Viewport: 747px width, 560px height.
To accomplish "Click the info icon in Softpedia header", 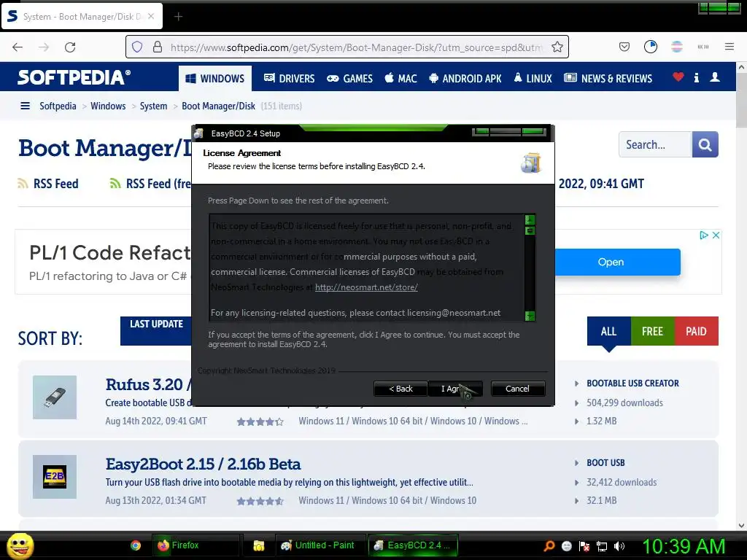I will [x=697, y=77].
